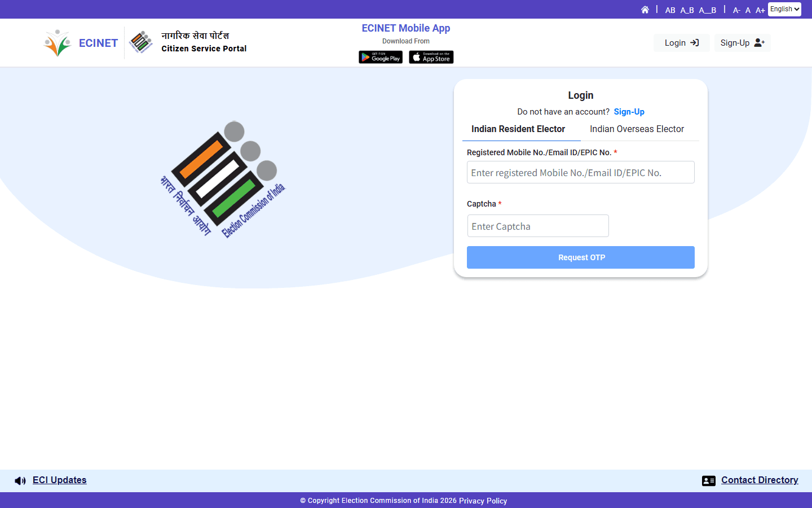This screenshot has width=812, height=508.
Task: Switch to Indian Overseas Elector tab
Action: point(637,129)
